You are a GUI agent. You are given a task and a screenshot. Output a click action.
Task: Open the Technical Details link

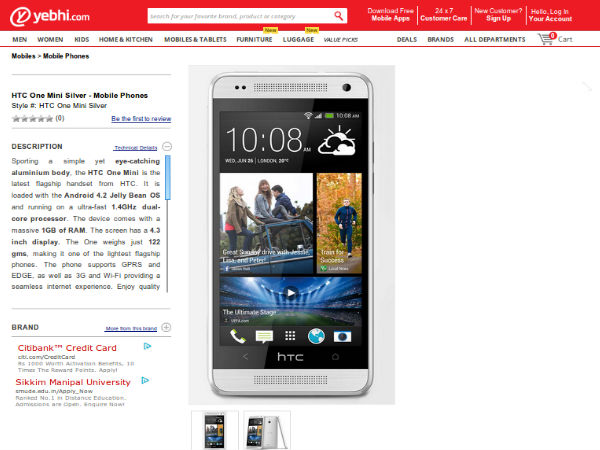coord(135,147)
